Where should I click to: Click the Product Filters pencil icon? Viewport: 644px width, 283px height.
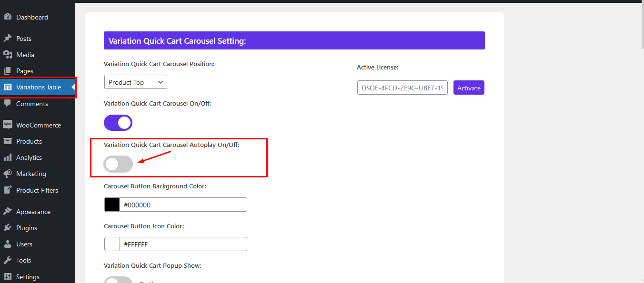pos(8,190)
